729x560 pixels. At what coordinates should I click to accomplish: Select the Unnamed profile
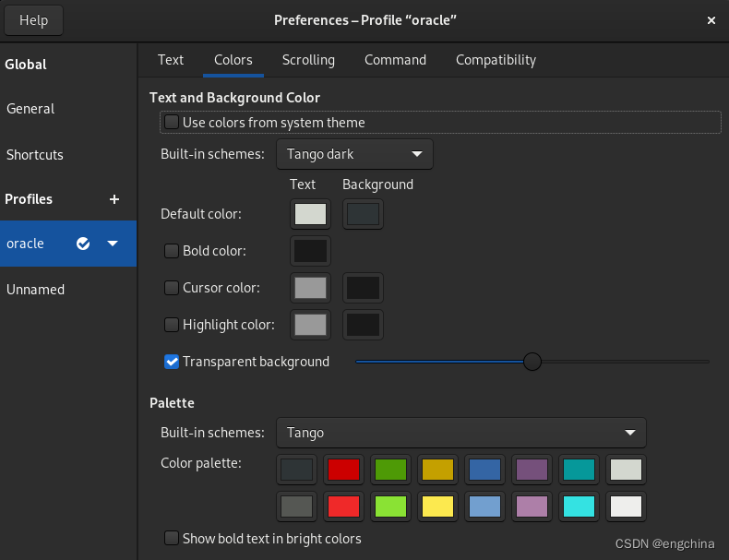coord(36,290)
